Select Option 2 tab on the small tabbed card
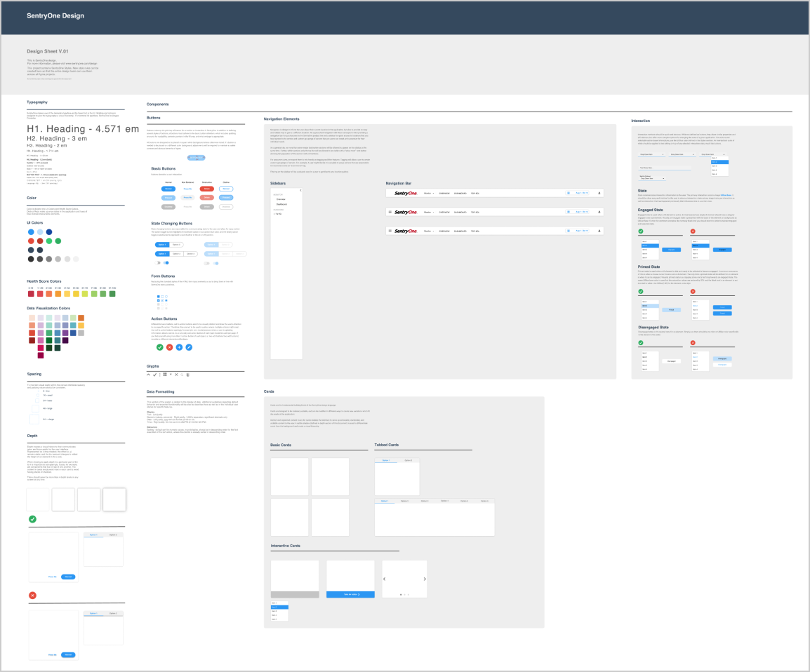Image resolution: width=810 pixels, height=672 pixels. click(x=408, y=460)
